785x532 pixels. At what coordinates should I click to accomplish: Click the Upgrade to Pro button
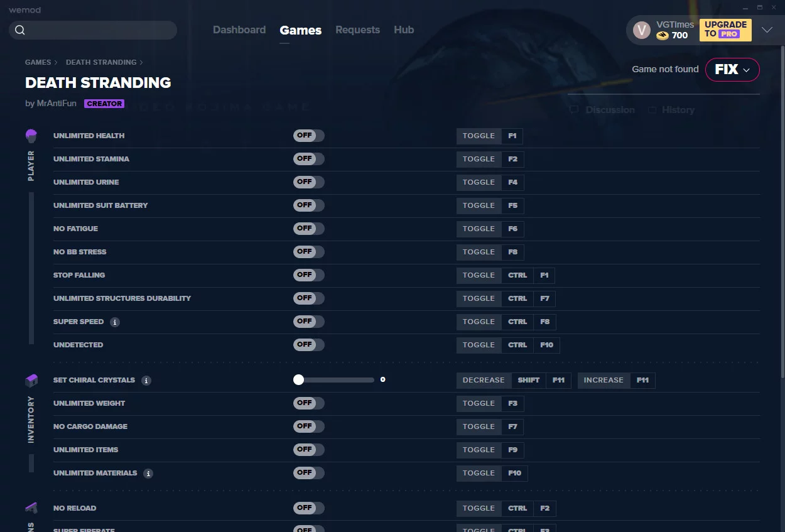(x=725, y=30)
